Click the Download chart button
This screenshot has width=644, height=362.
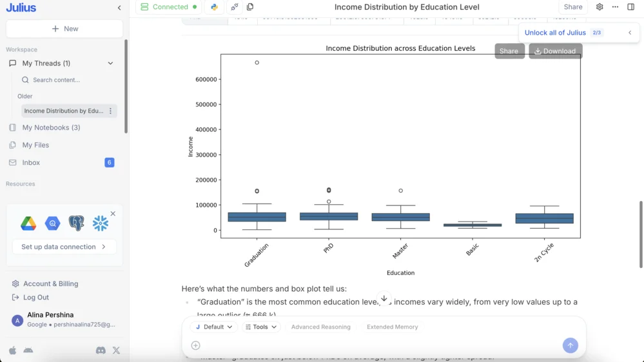555,51
